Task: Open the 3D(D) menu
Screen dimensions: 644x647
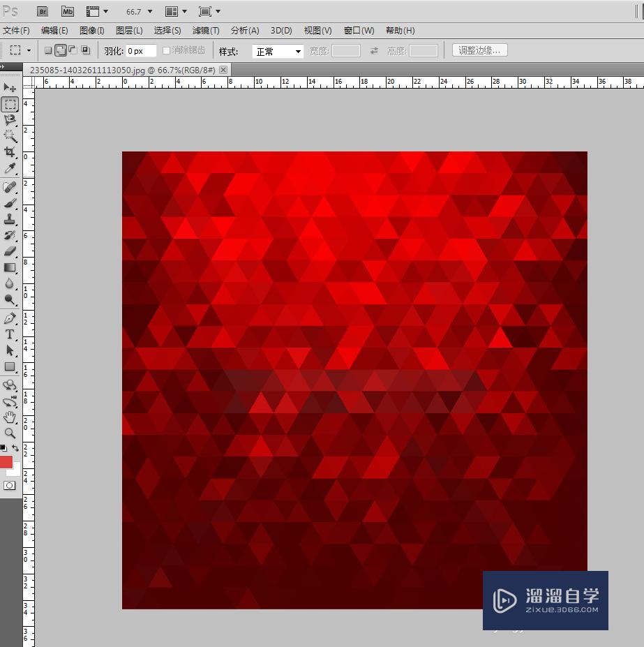Action: [x=281, y=31]
